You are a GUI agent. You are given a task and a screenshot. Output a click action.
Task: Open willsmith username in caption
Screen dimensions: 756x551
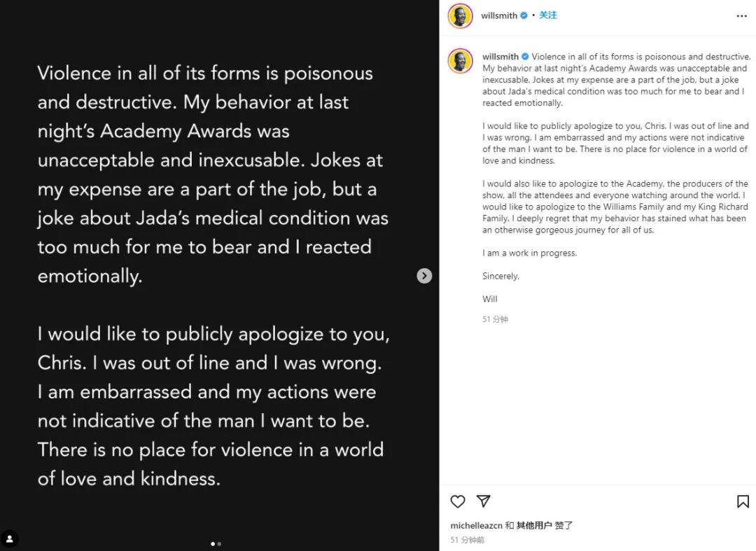pos(500,57)
